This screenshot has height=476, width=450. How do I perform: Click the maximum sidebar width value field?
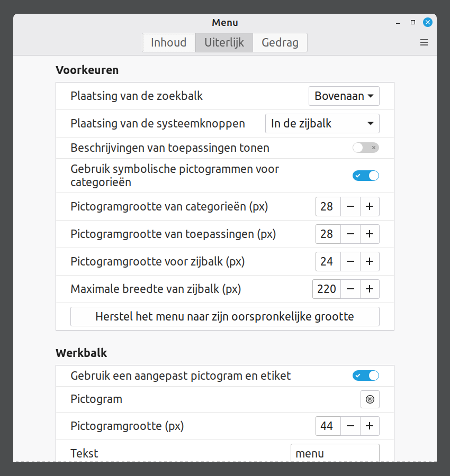pos(327,289)
